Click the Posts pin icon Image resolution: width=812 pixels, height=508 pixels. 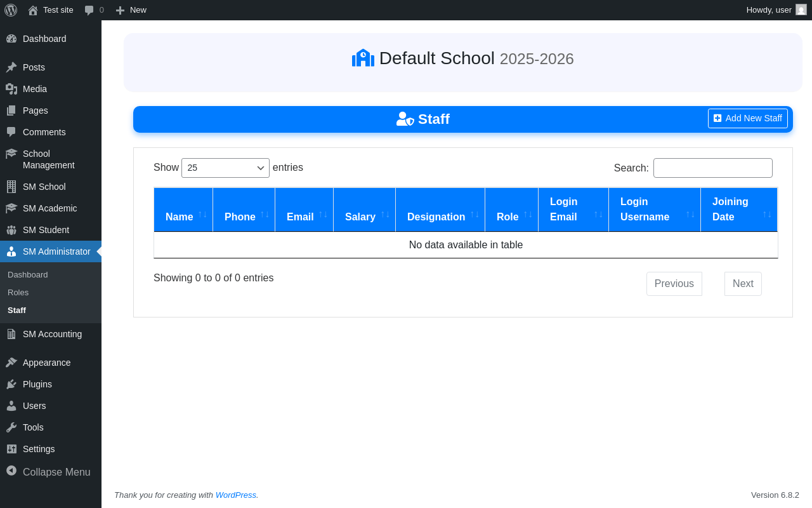pos(11,67)
